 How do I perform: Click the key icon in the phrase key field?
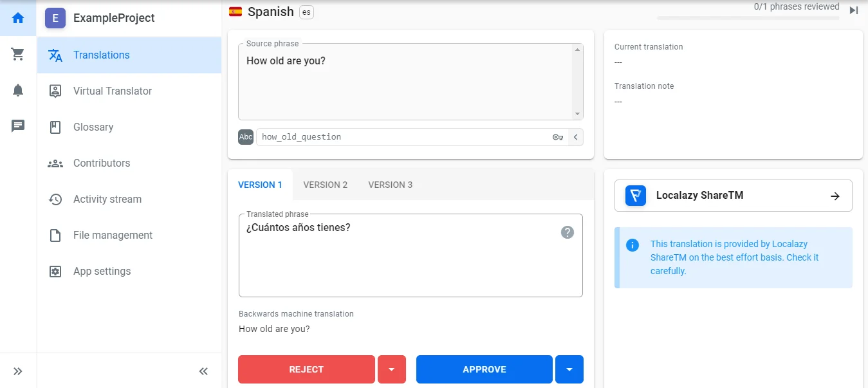pos(558,136)
